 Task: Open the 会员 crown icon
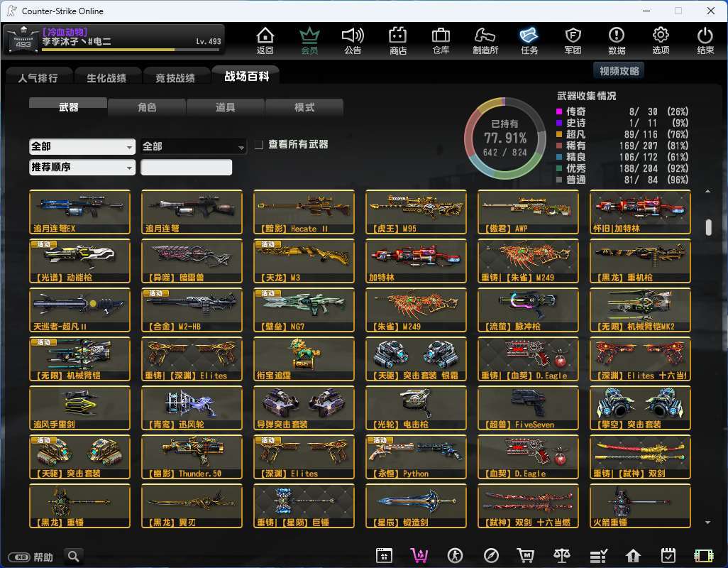click(x=309, y=40)
